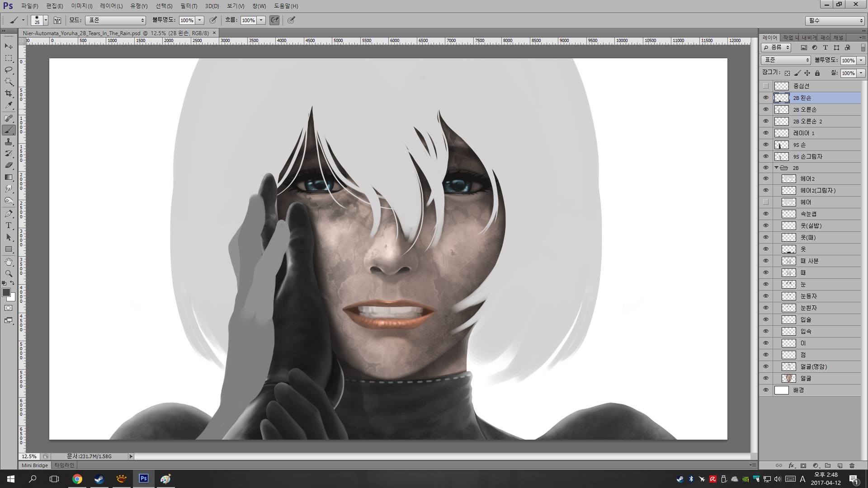Collapse the 2B layer group
The image size is (868, 488).
(x=776, y=168)
